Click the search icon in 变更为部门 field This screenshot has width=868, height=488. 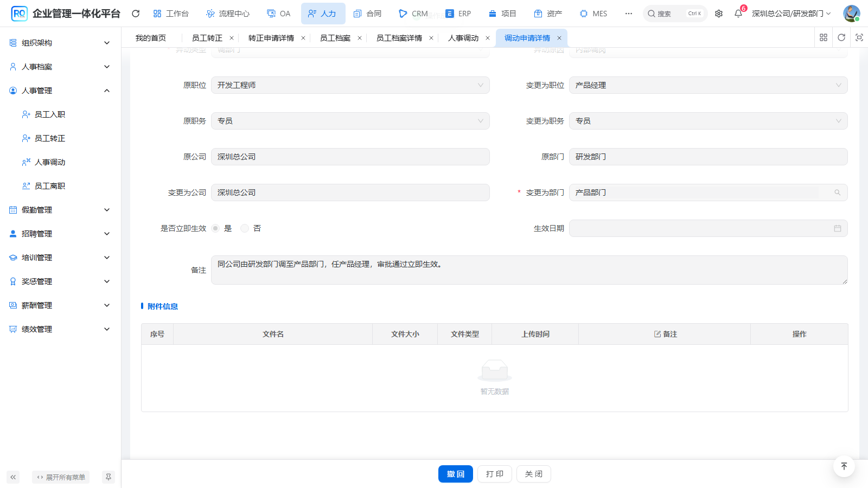838,192
